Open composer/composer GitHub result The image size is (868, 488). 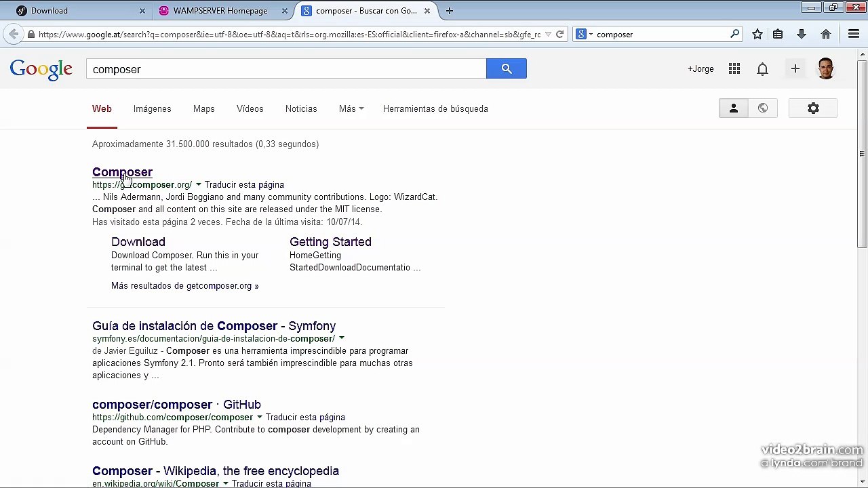coord(176,405)
